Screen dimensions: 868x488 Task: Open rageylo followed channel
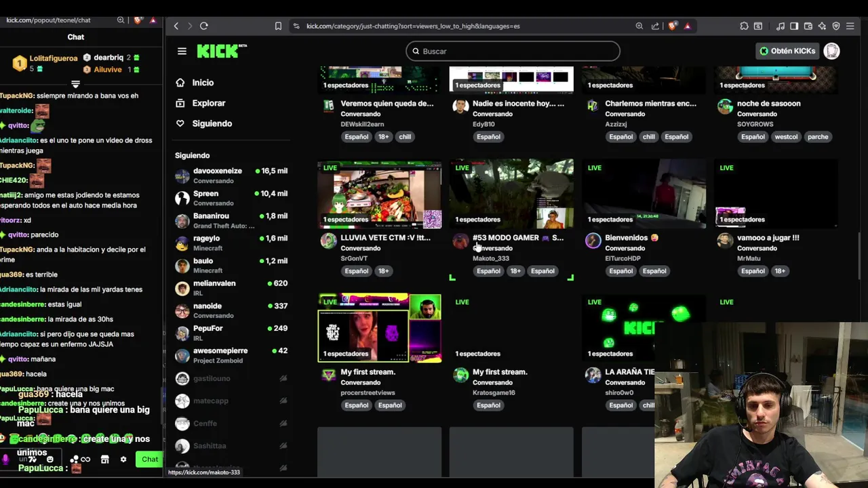(231, 243)
